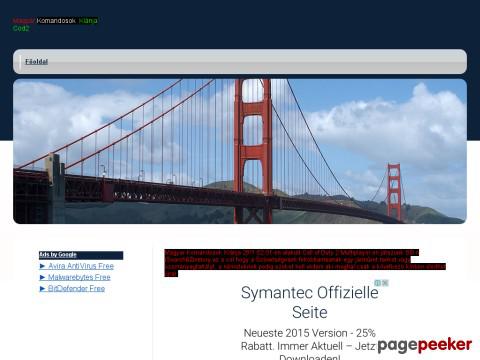Close the Symantec ad with the X icon
480x360 pixels.
[385, 283]
